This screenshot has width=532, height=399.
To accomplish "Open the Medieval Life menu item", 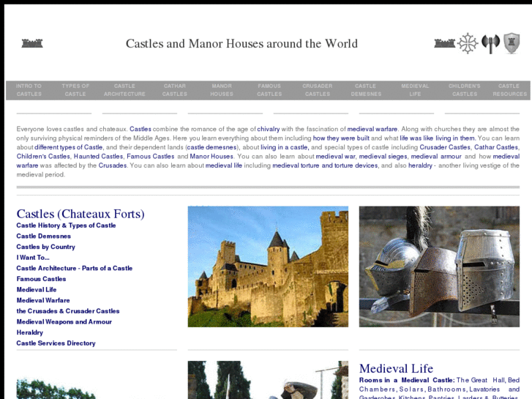I will click(415, 90).
